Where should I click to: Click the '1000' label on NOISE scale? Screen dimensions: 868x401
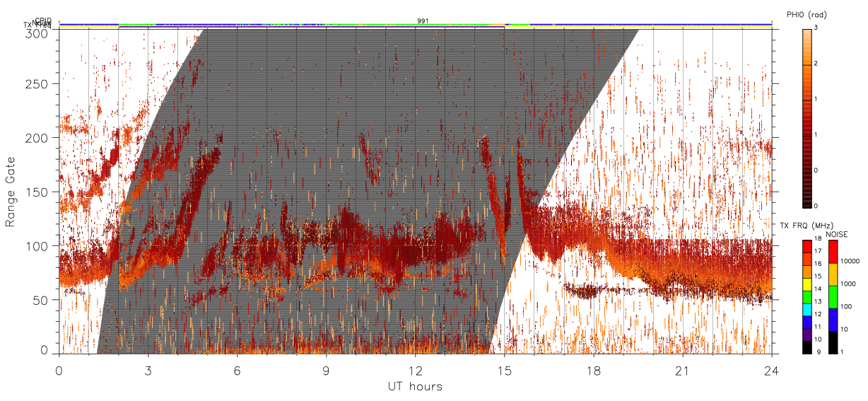point(848,284)
